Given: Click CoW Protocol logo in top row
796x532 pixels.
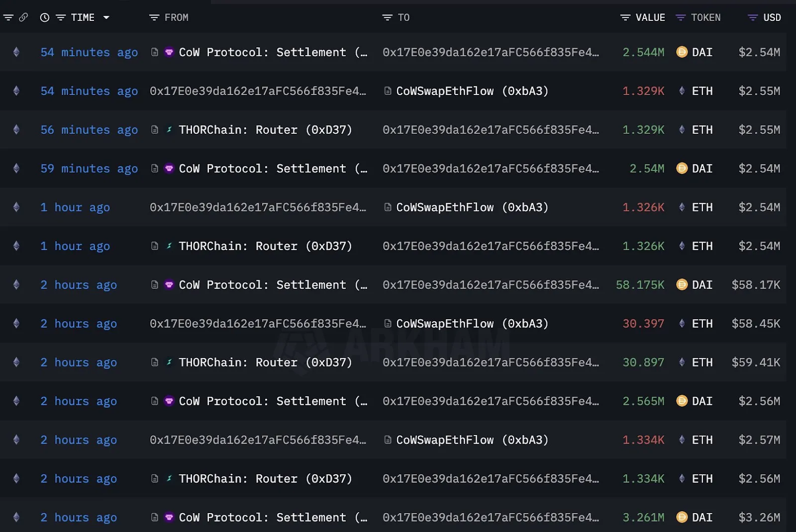Looking at the screenshot, I should coord(169,52).
